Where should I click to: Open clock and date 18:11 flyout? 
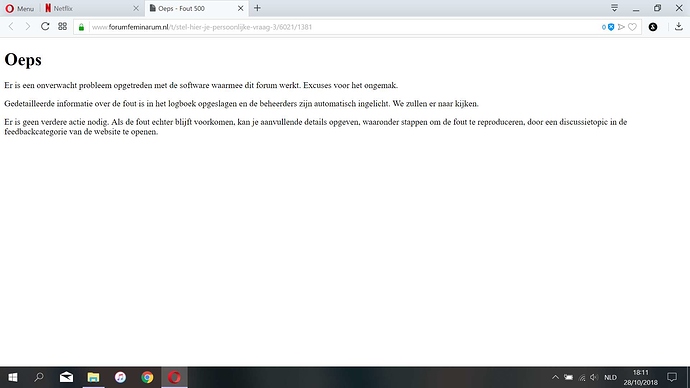click(x=641, y=377)
